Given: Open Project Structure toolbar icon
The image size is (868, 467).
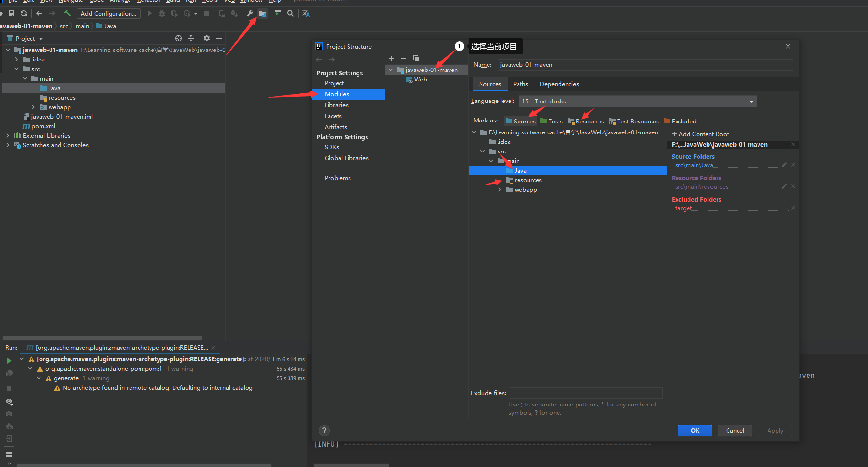Looking at the screenshot, I should pos(262,13).
